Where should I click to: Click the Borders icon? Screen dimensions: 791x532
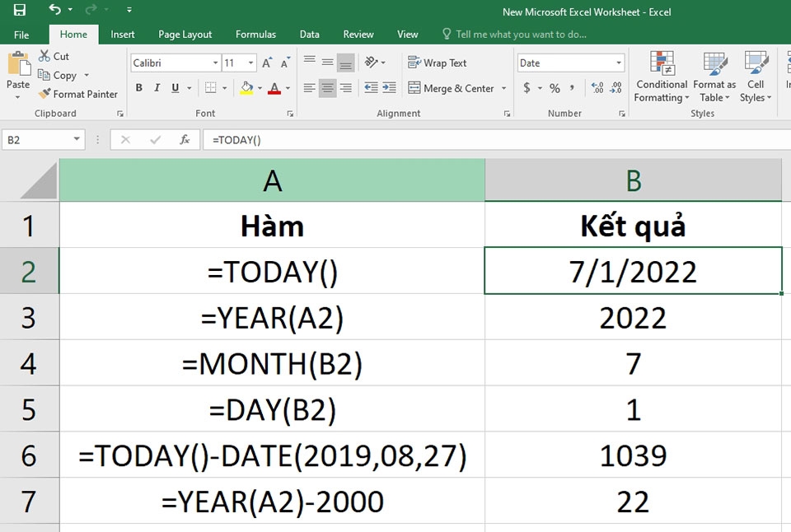tap(210, 88)
